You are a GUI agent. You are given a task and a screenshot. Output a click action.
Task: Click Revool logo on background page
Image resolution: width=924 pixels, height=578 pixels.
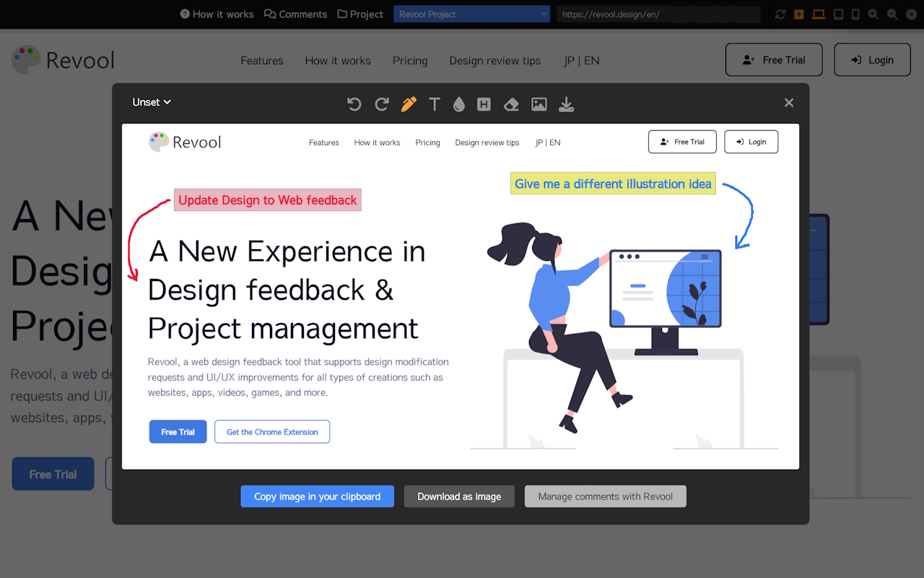point(64,60)
